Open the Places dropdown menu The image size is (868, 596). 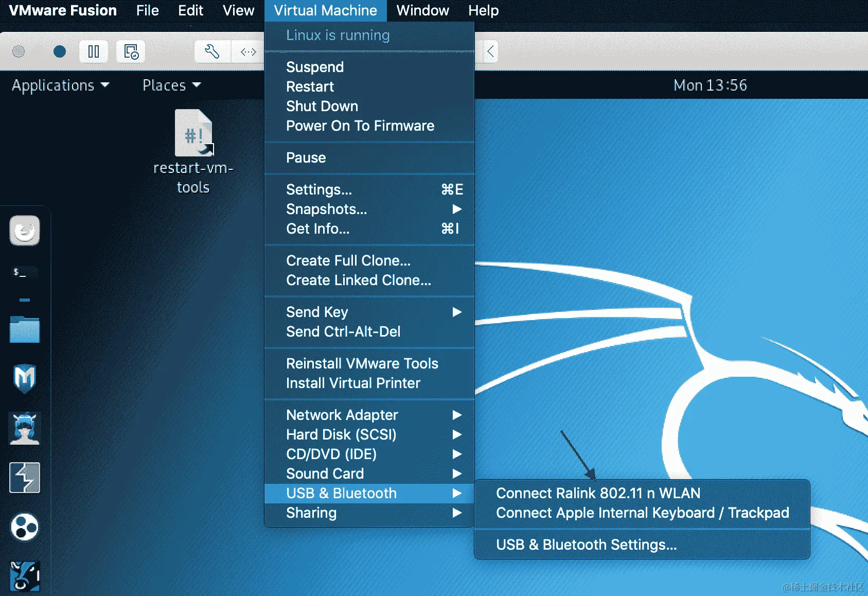click(171, 85)
